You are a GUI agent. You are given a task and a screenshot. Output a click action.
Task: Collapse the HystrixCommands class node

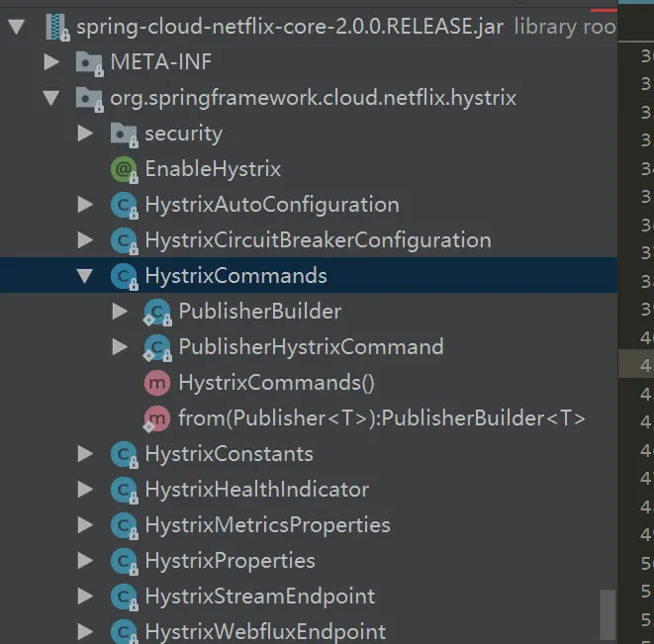85,276
